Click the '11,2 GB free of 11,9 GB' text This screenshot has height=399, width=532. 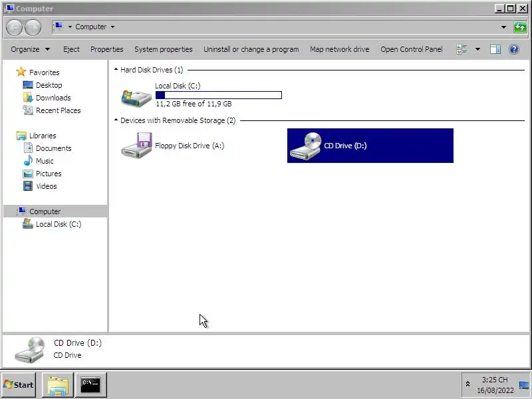(x=194, y=104)
